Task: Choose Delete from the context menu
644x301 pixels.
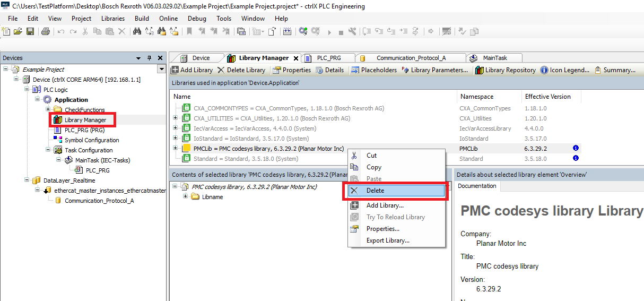Action: (x=375, y=191)
